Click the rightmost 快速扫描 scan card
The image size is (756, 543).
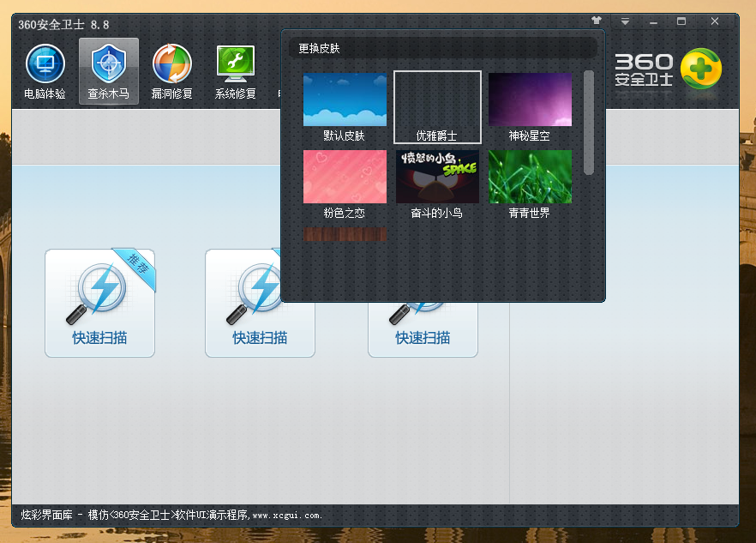(423, 330)
